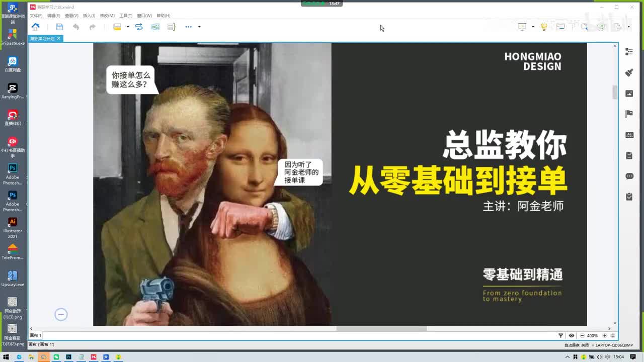The height and width of the screenshot is (362, 644).
Task: Click the Boundary toolbar icon
Action: (155, 27)
